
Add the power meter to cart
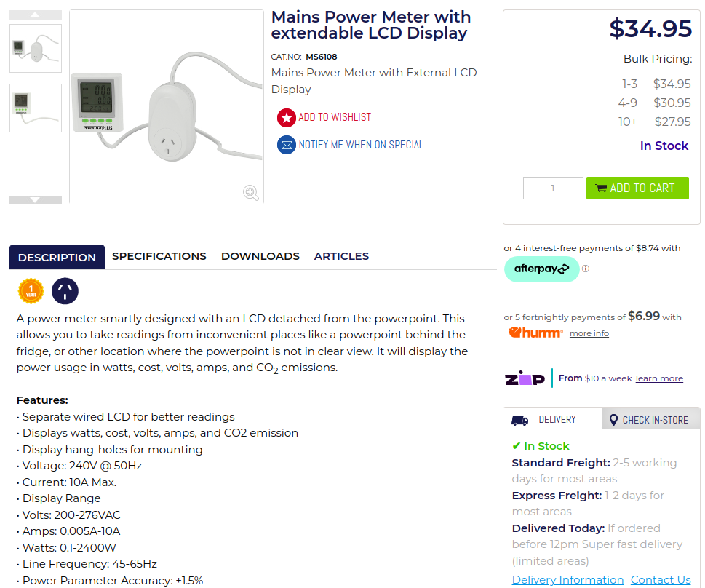click(637, 188)
